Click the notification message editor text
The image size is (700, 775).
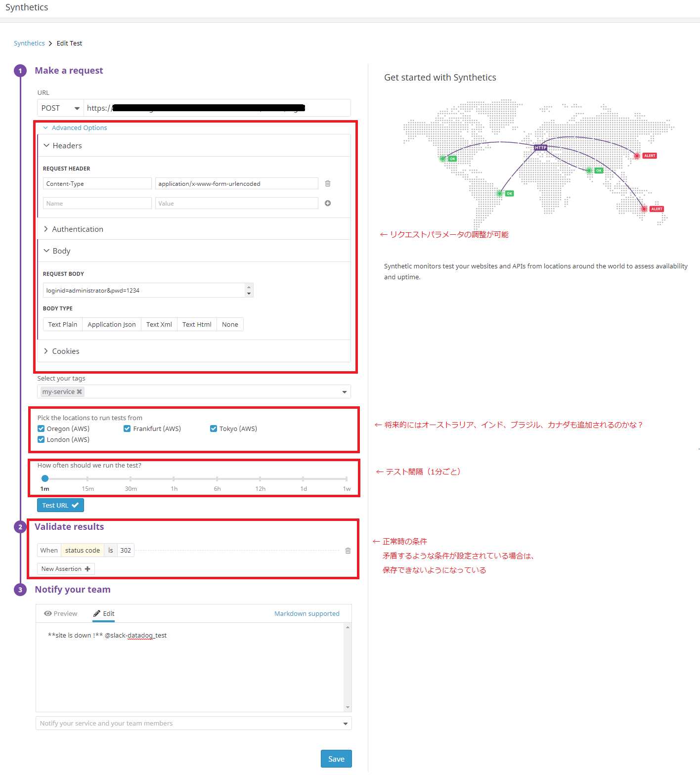click(107, 636)
